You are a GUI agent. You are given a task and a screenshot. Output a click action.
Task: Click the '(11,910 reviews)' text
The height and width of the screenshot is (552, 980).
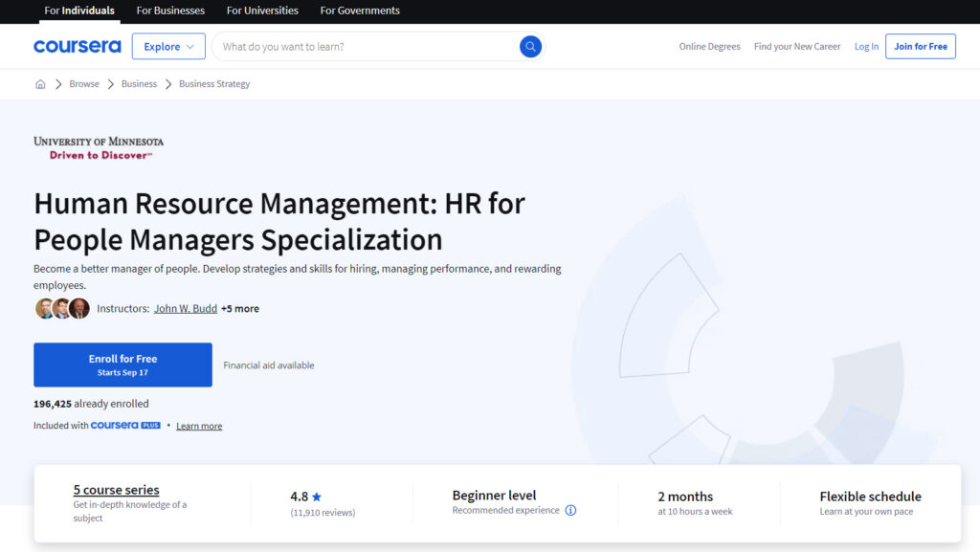(323, 512)
